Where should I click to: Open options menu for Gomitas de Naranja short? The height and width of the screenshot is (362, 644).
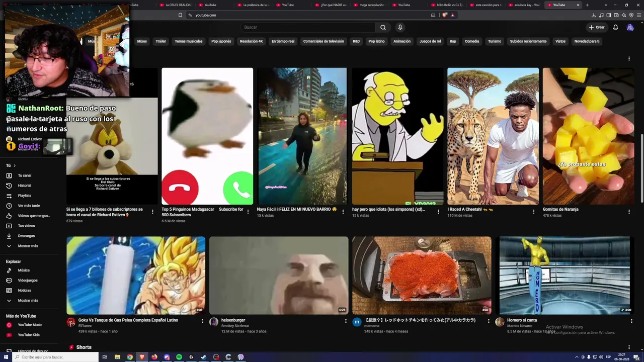[629, 212]
